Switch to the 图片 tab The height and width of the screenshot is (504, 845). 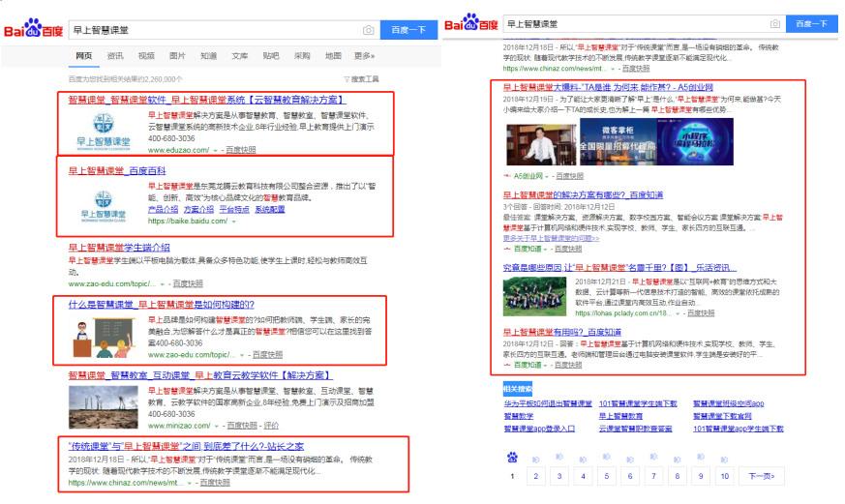tap(177, 55)
